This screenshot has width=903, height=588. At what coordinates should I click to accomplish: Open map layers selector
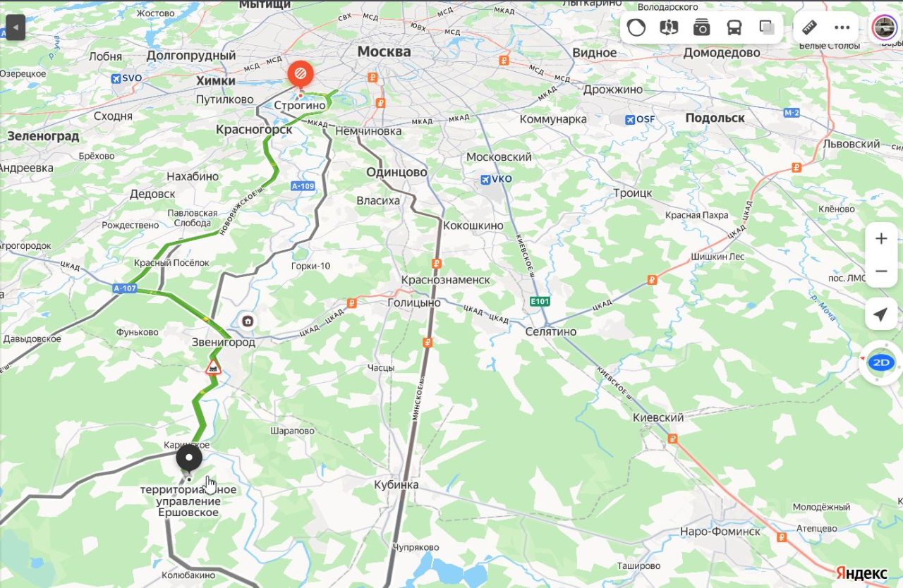point(767,27)
